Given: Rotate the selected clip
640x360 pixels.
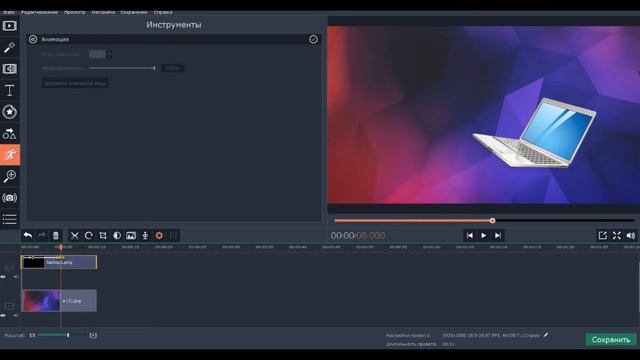Looking at the screenshot, I should [89, 236].
